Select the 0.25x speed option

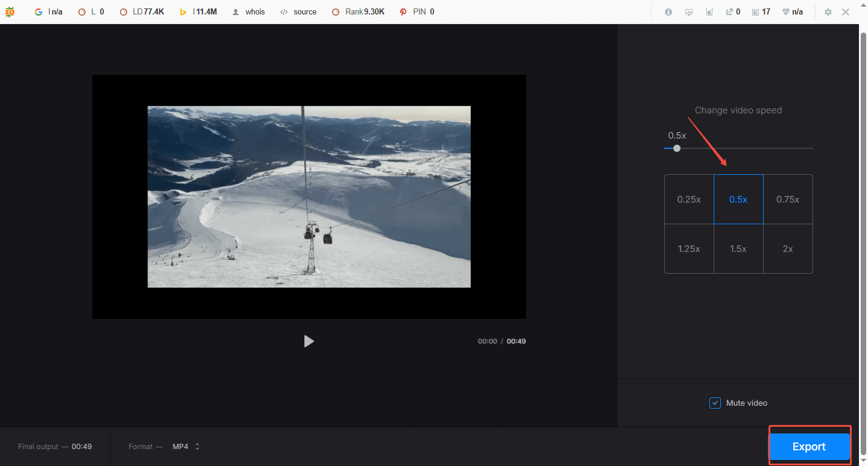coord(689,200)
